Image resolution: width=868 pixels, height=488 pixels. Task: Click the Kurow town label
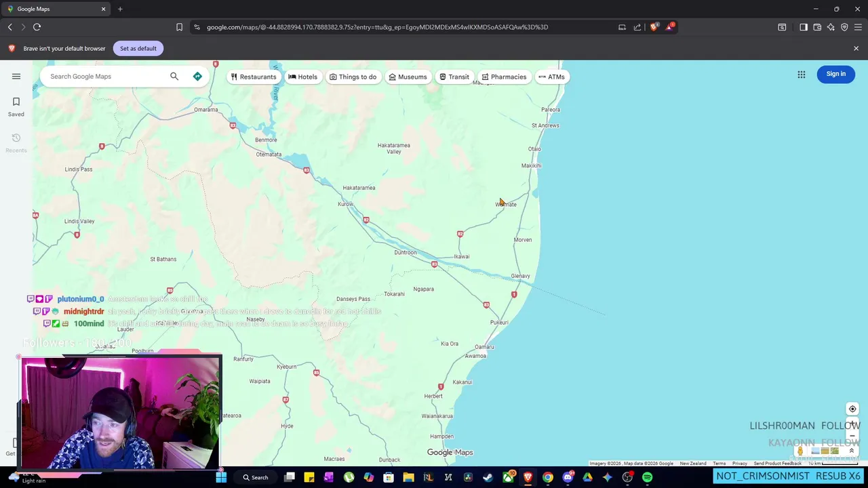346,204
